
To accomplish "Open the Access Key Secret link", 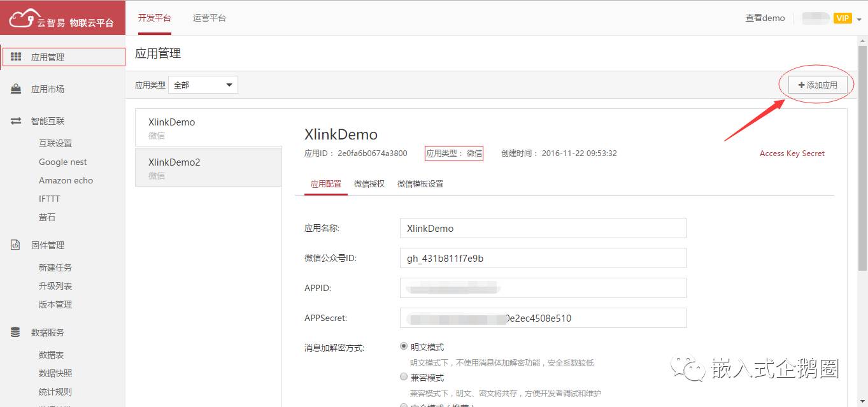I will click(792, 153).
